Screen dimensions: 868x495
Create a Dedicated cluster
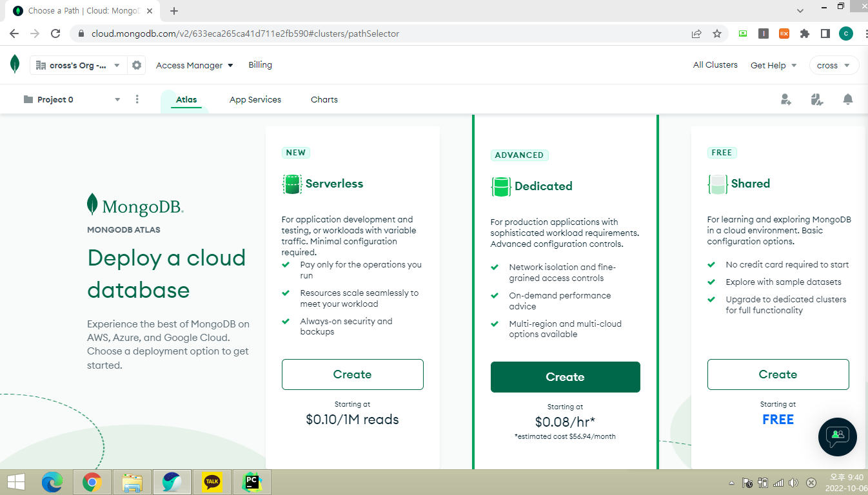tap(566, 377)
